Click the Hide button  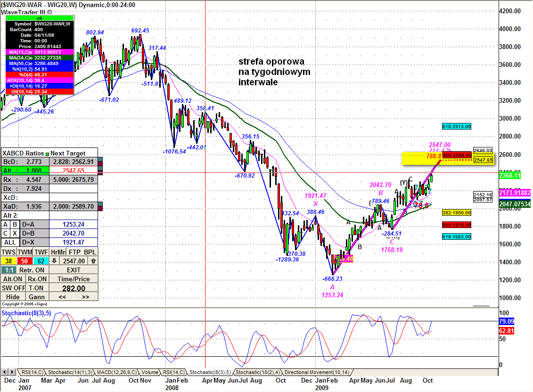pos(13,297)
